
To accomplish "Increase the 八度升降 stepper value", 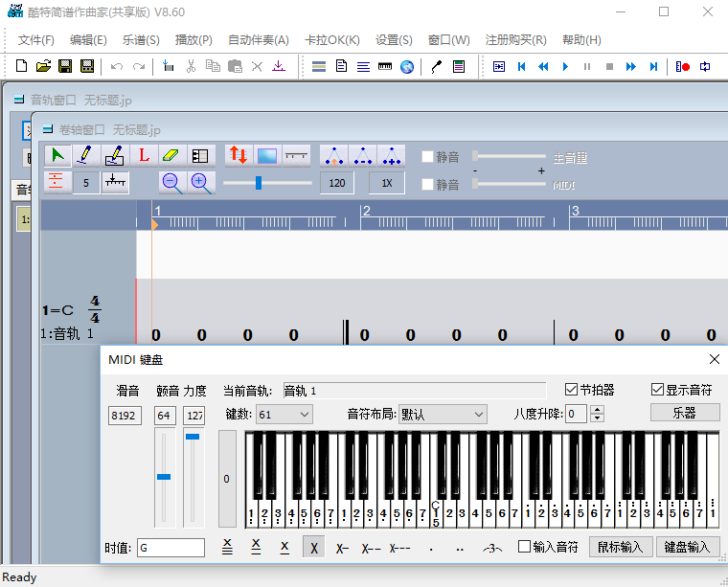I will 598,410.
